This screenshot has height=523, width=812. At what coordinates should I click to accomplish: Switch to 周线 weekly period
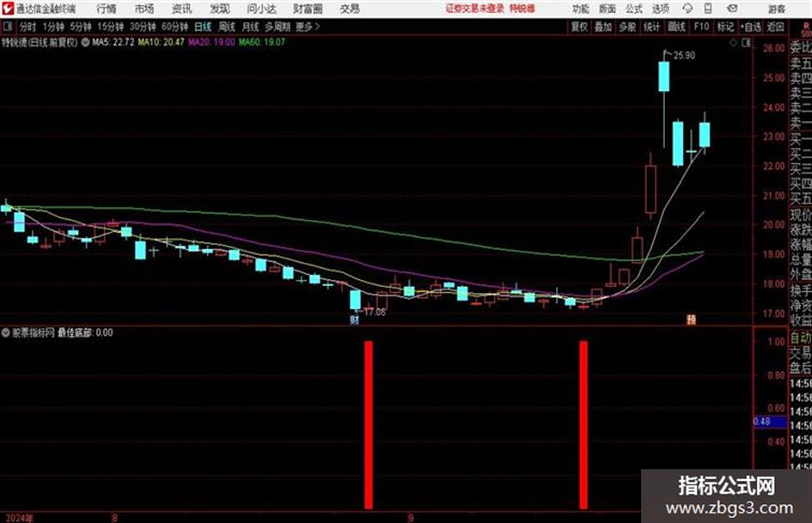click(x=227, y=27)
